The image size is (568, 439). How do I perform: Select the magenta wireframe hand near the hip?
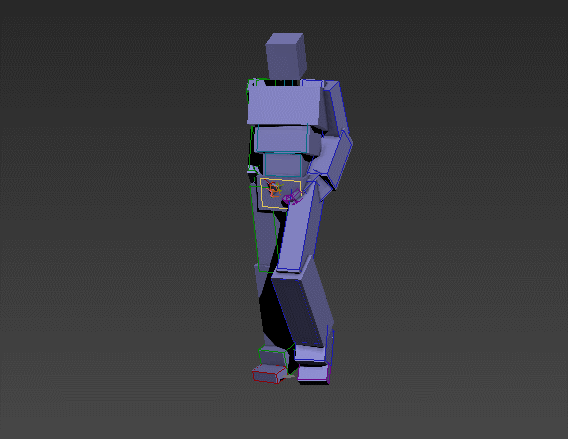pos(292,197)
